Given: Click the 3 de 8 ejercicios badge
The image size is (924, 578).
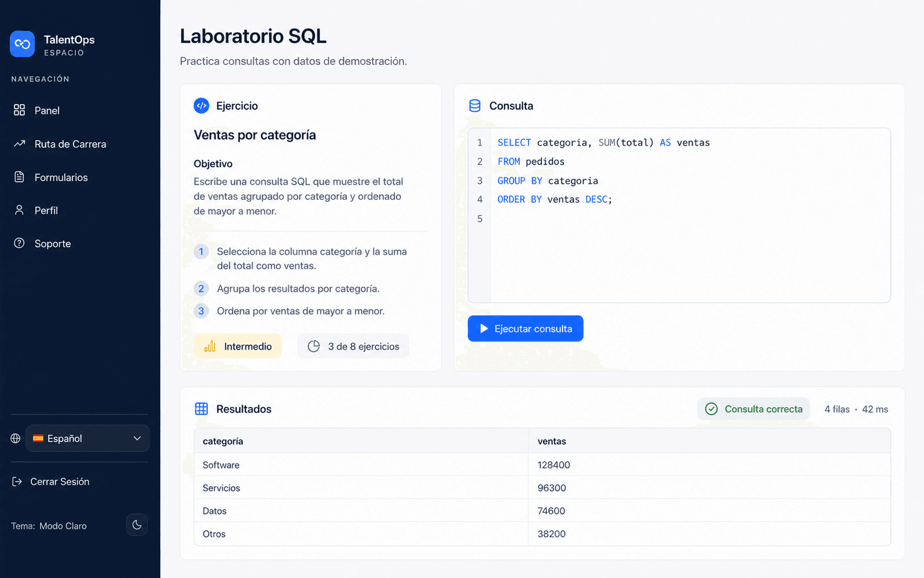Looking at the screenshot, I should [x=353, y=346].
